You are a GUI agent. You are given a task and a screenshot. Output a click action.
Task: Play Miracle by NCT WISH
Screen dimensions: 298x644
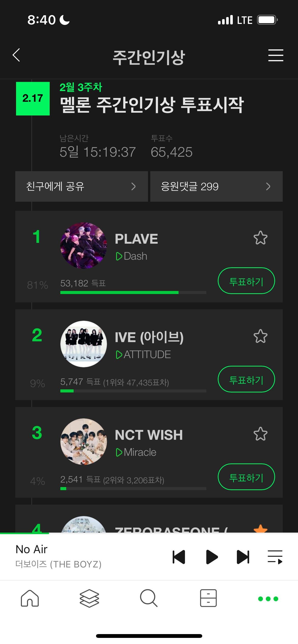click(136, 452)
